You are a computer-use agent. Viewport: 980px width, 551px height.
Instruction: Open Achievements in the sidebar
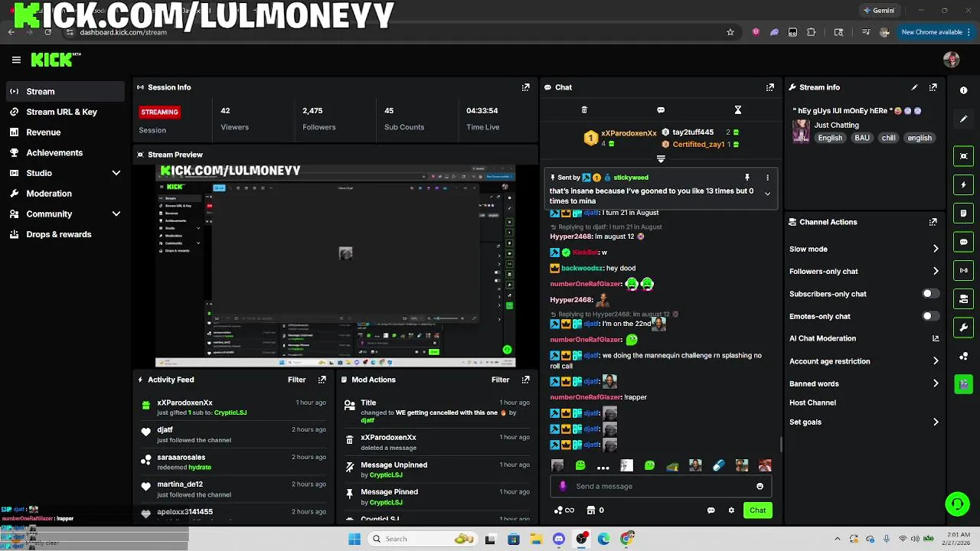coord(65,152)
